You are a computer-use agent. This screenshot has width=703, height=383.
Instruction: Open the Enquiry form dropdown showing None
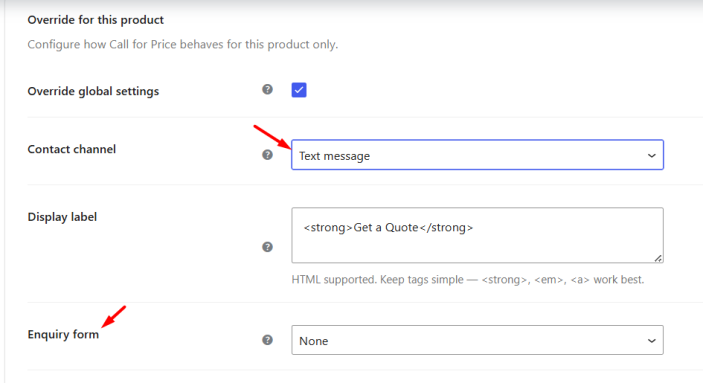(x=477, y=340)
